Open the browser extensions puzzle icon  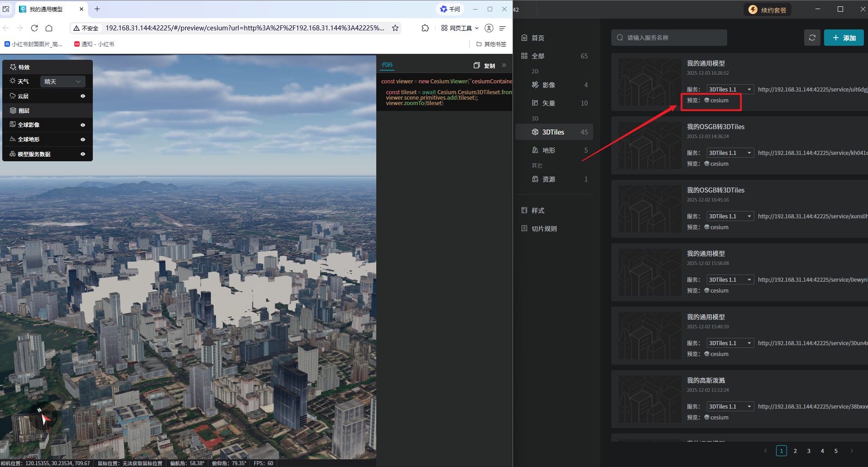point(425,28)
